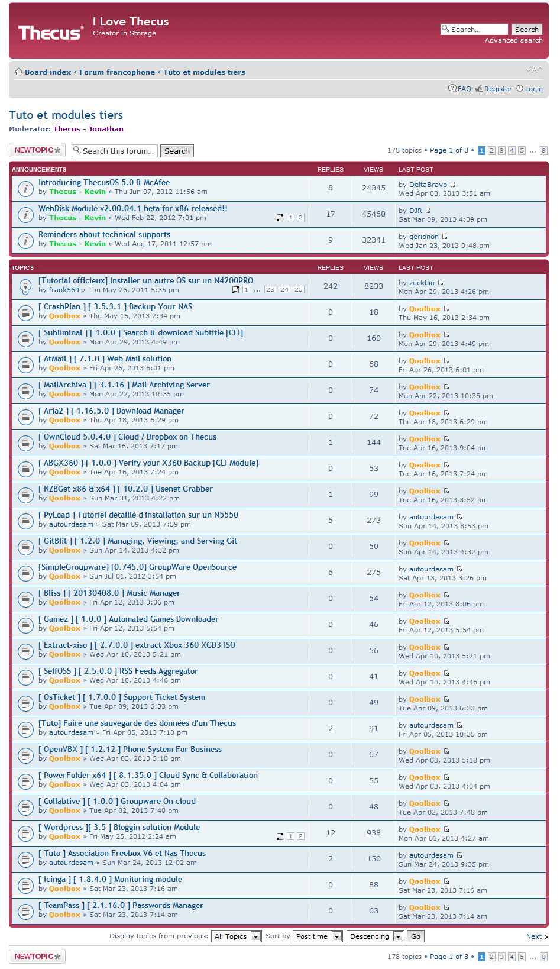Open Bliss Music Manager topic

point(109,593)
